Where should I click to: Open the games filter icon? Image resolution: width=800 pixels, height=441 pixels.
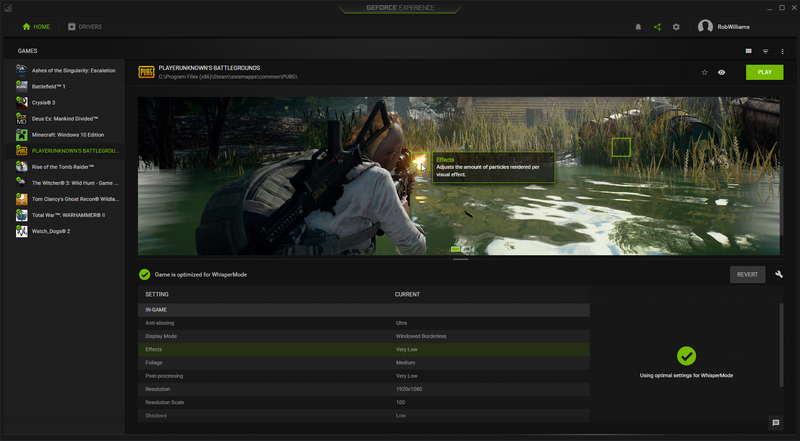coord(765,51)
